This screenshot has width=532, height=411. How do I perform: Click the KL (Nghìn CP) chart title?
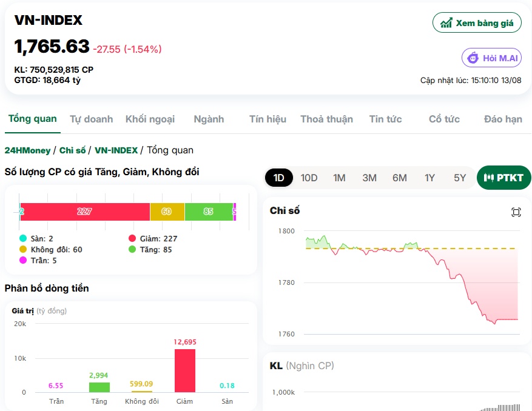pos(301,366)
